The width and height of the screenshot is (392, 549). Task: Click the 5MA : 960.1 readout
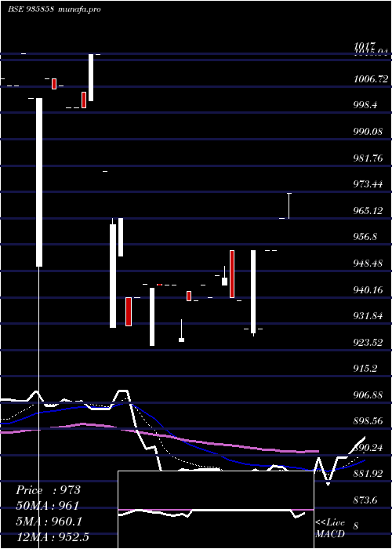point(49,522)
